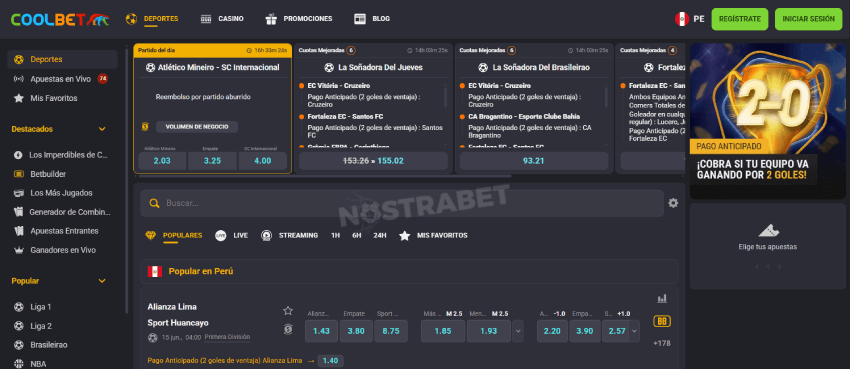This screenshot has height=369, width=850.
Task: Filter matches by 24H
Action: [380, 236]
